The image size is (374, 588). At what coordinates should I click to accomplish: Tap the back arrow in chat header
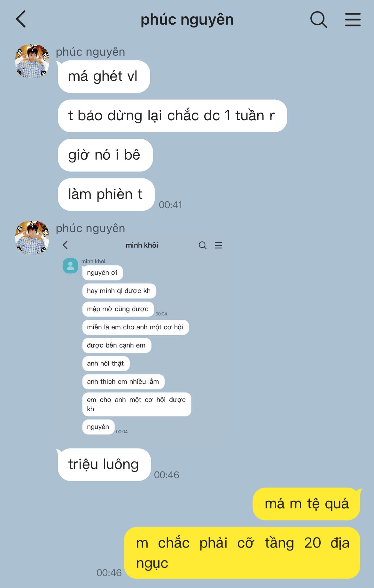pos(21,19)
